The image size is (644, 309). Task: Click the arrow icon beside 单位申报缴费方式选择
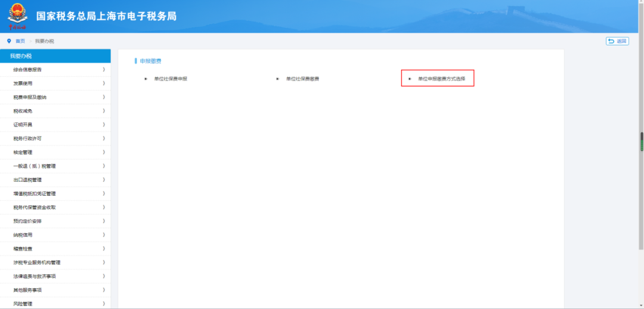(410, 79)
